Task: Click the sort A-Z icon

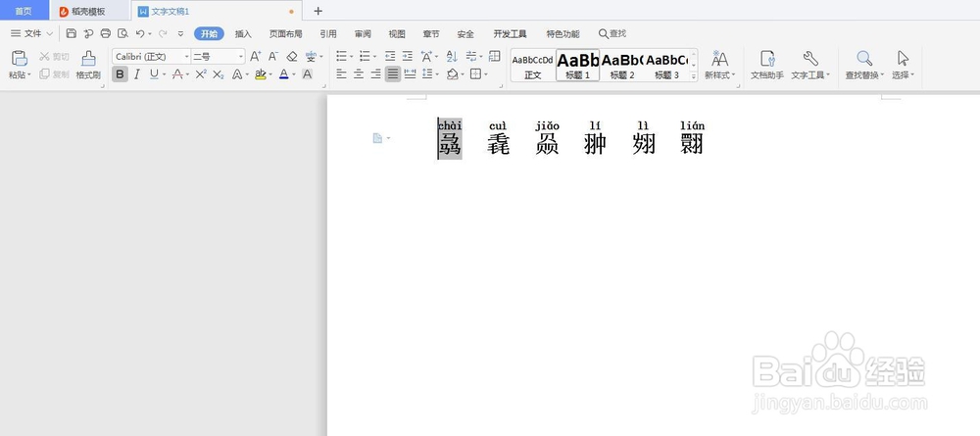Action: click(452, 56)
